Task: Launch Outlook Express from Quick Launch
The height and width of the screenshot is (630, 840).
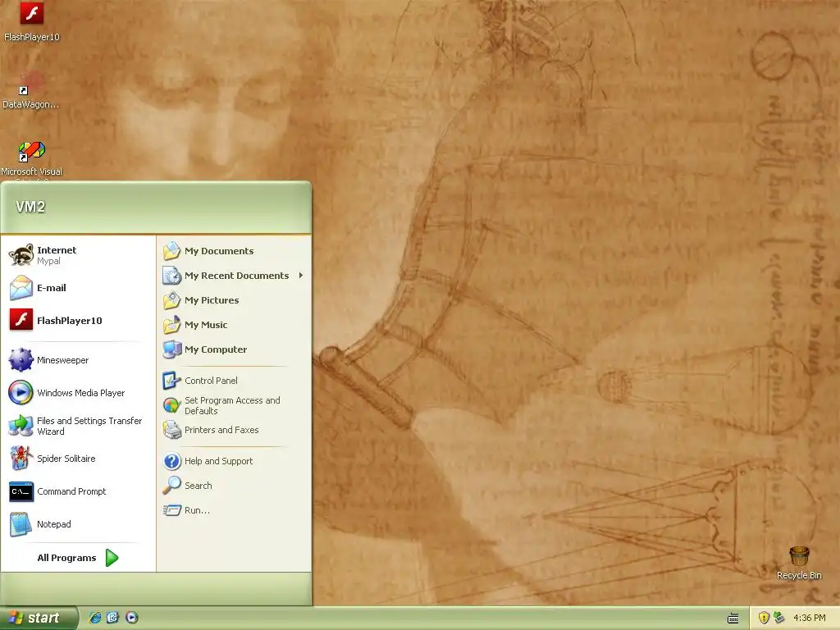Action: (112, 618)
